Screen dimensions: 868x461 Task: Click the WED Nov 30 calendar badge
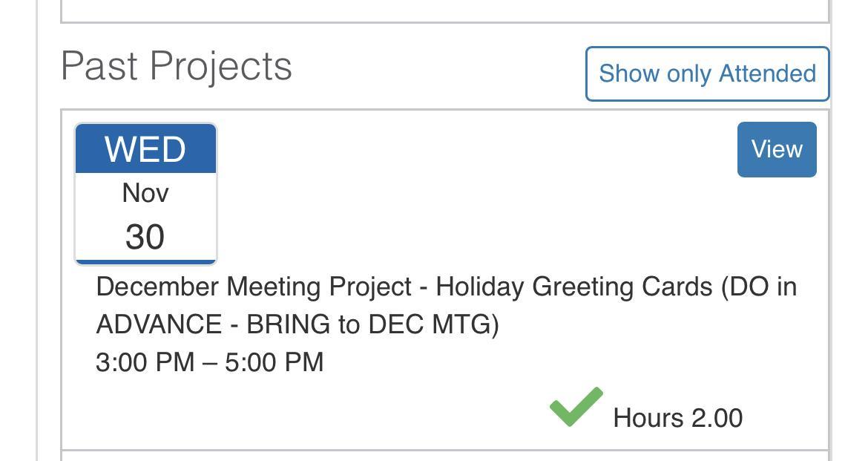145,194
